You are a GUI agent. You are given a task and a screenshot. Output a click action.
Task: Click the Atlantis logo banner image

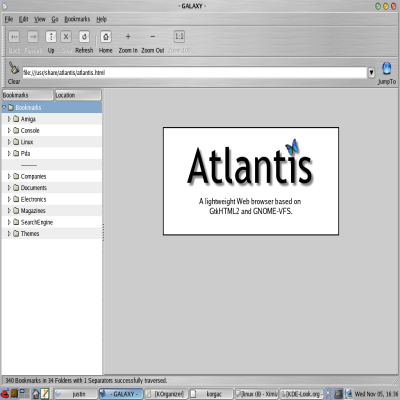[251, 181]
